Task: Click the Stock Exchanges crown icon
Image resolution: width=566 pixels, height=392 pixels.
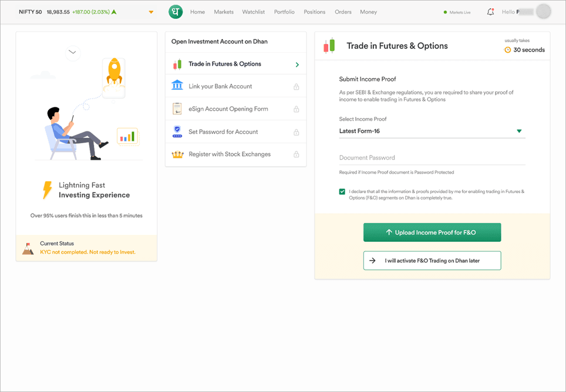Action: tap(177, 154)
